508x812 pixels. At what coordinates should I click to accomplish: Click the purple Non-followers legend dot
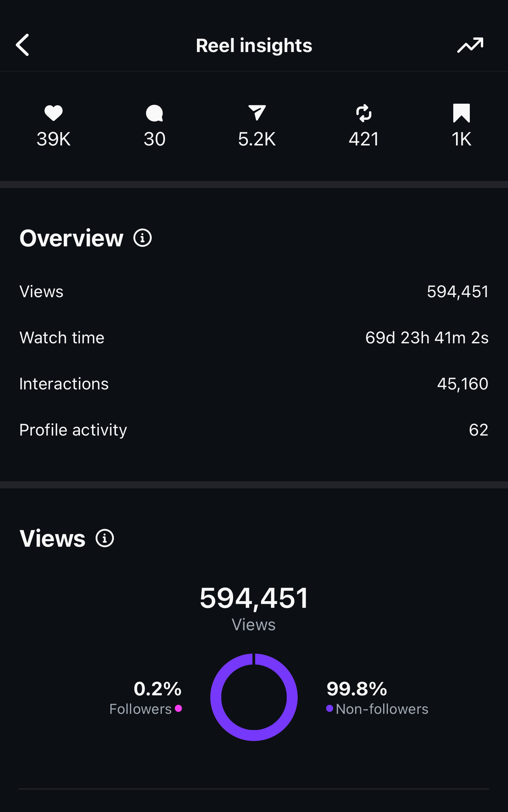tap(330, 708)
